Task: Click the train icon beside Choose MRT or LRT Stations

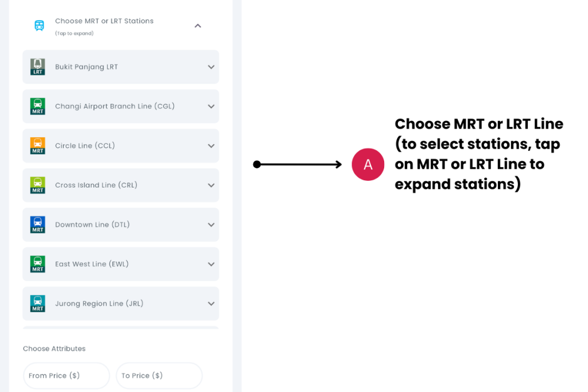Action: [39, 25]
